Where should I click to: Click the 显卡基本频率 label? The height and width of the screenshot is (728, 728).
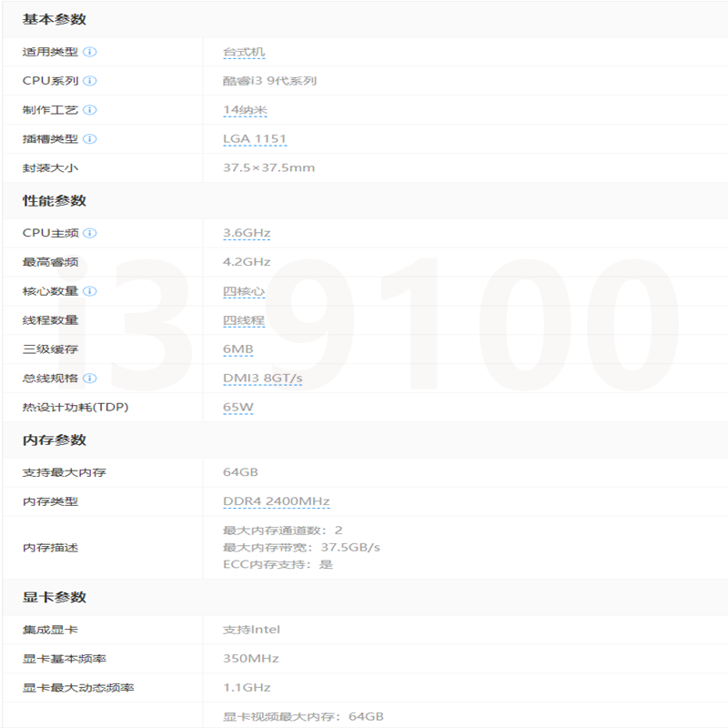pyautogui.click(x=64, y=659)
